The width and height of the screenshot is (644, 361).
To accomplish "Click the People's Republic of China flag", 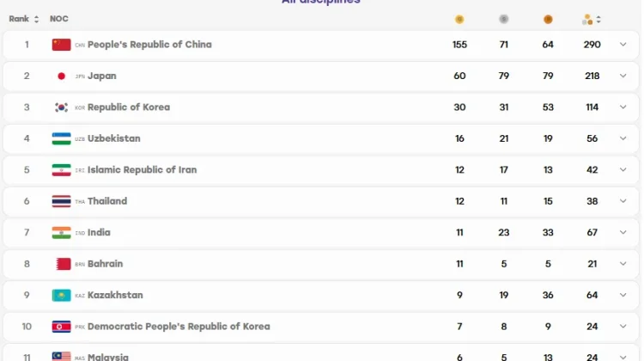I will tap(61, 45).
